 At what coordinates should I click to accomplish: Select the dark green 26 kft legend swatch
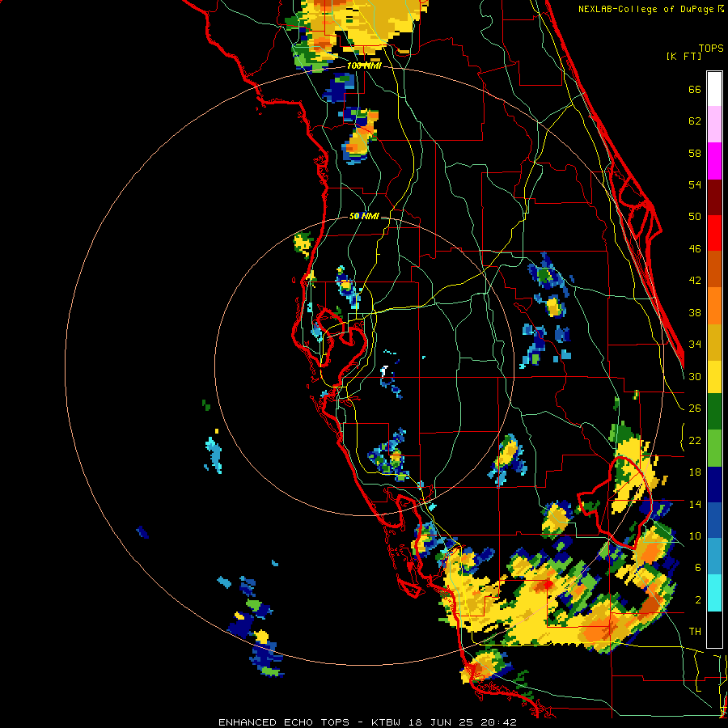714,412
